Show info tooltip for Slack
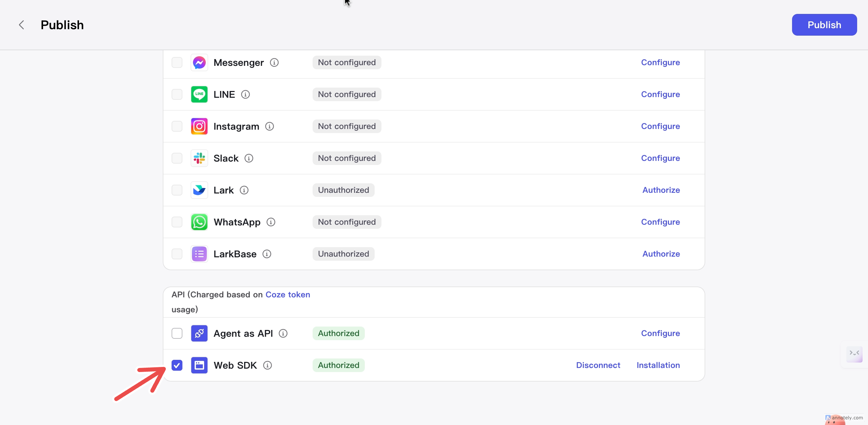The width and height of the screenshot is (868, 425). pyautogui.click(x=249, y=158)
